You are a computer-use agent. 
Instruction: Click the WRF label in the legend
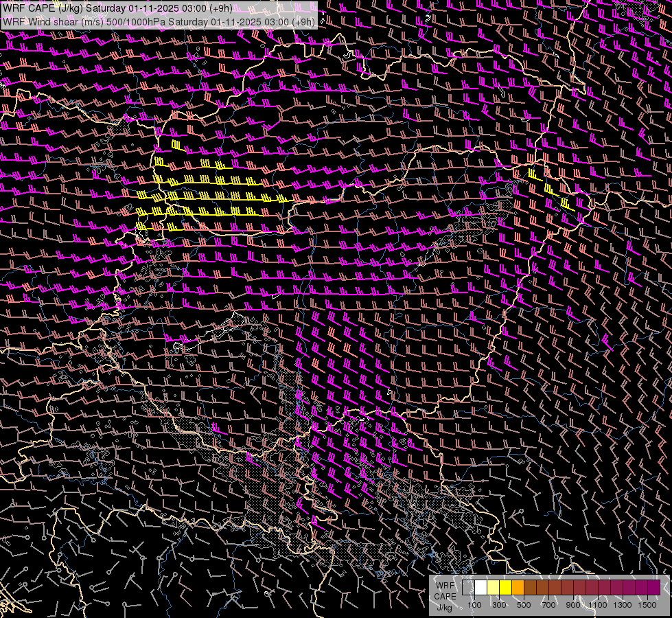click(445, 586)
